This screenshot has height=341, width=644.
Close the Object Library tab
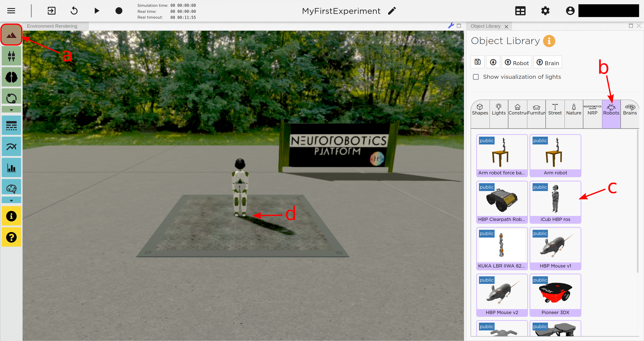click(506, 26)
